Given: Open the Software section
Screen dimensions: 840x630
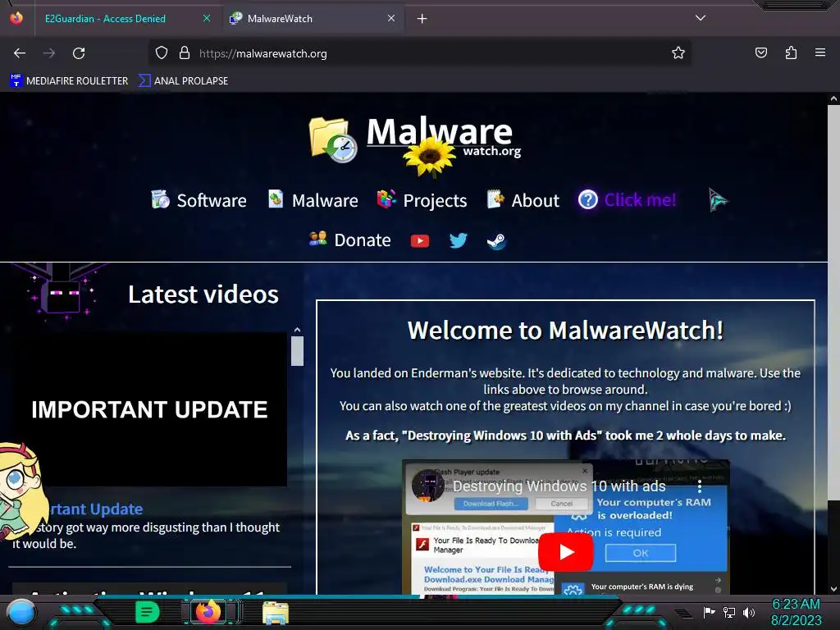Looking at the screenshot, I should [x=199, y=200].
